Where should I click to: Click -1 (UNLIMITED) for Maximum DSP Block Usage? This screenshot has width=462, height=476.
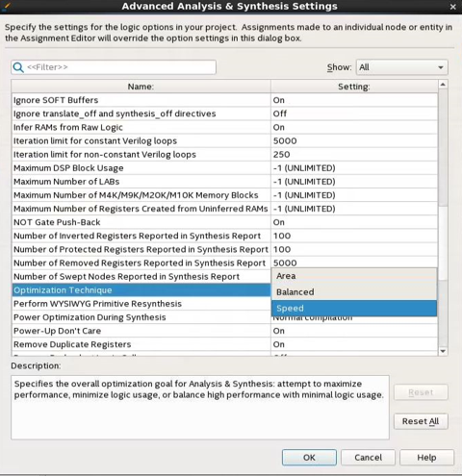pyautogui.click(x=354, y=168)
